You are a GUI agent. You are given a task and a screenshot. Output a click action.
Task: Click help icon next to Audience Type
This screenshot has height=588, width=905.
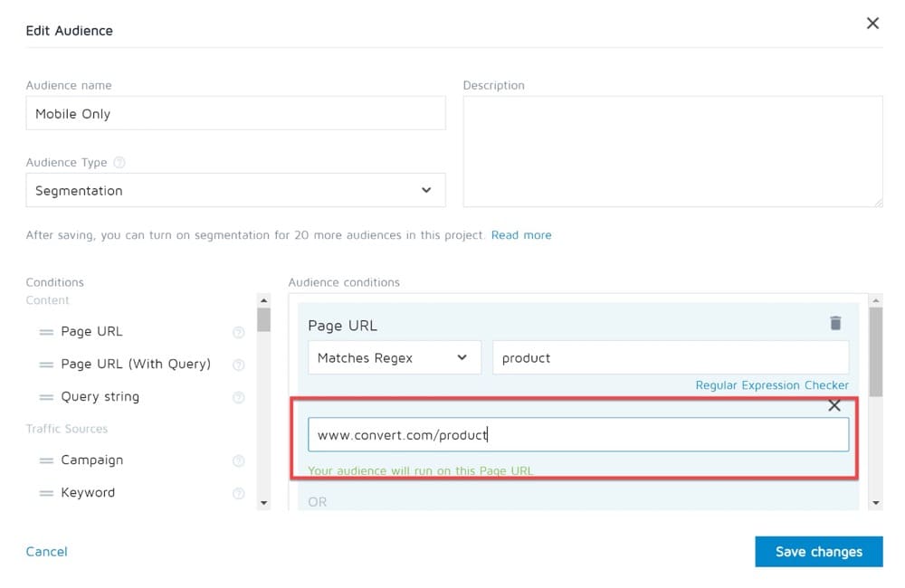coord(119,163)
